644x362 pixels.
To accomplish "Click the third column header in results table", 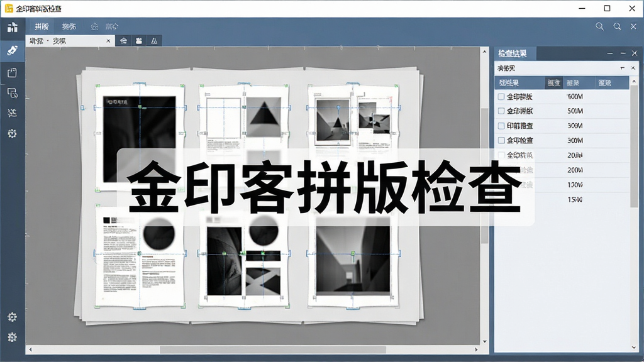I will click(x=573, y=83).
